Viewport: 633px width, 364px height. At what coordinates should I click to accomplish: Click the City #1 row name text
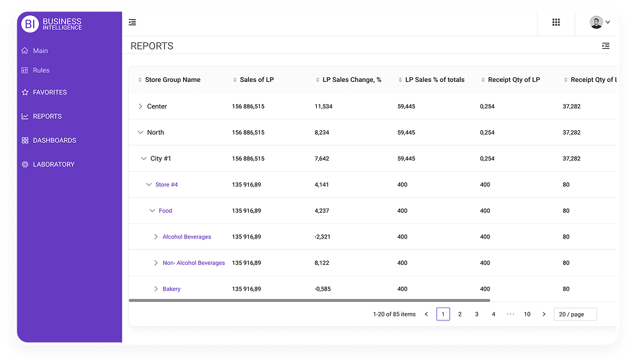pos(160,159)
